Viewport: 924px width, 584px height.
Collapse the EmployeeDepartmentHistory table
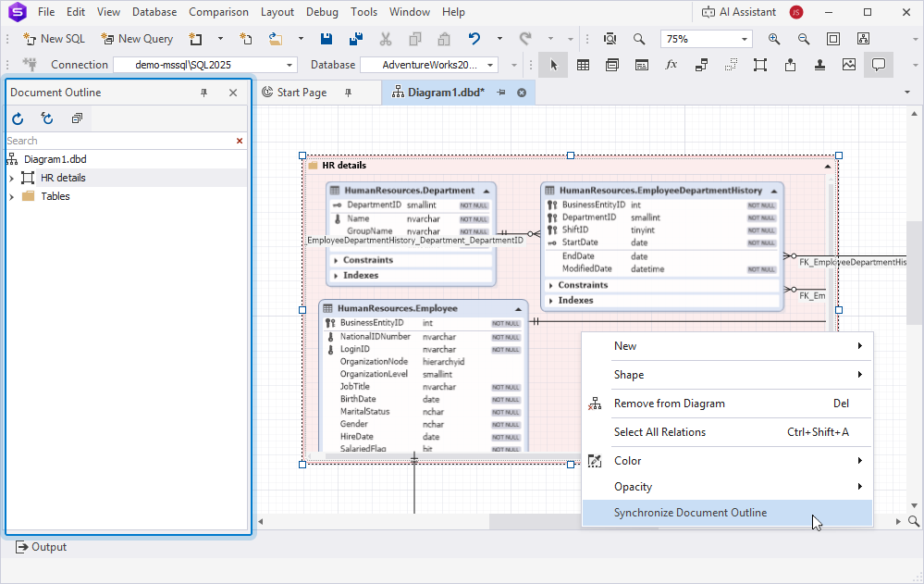pos(774,192)
